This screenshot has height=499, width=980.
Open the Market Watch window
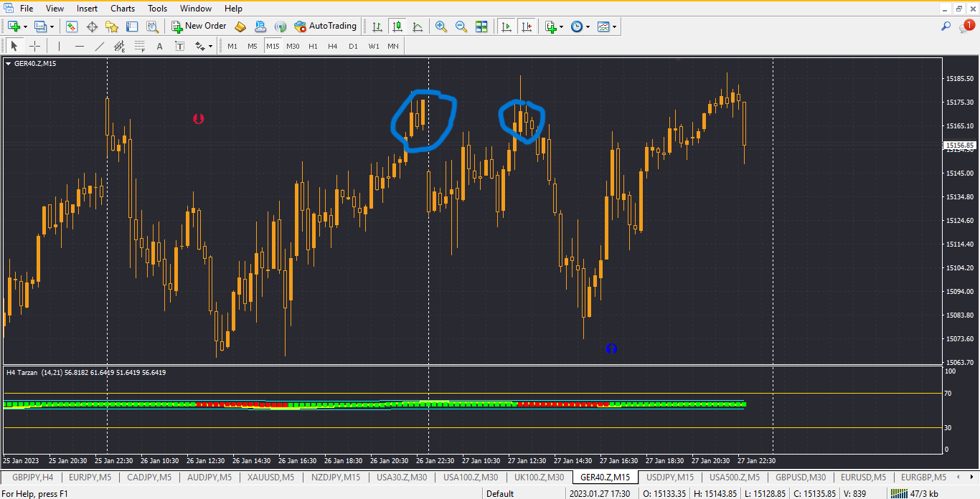[72, 27]
